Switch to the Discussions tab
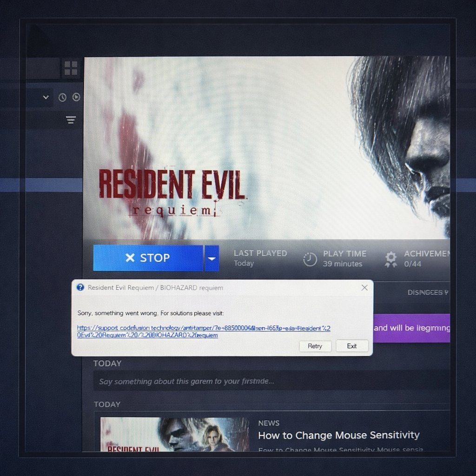Screen dimensions: 476x476 click(x=427, y=292)
